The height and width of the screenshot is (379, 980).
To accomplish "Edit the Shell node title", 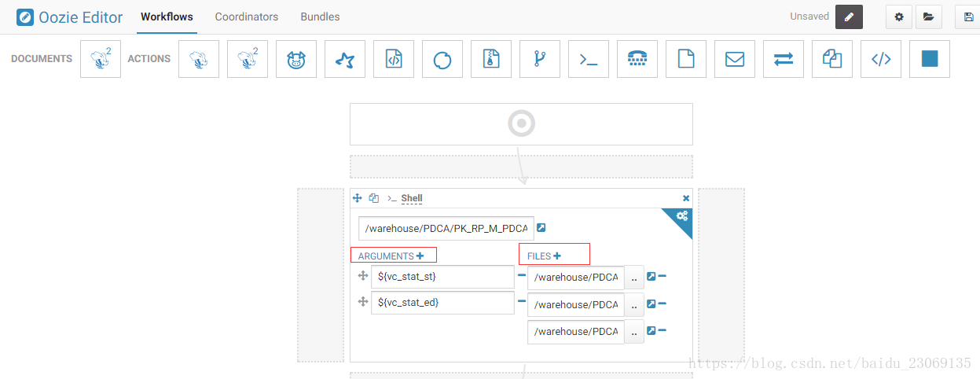I will coord(412,198).
